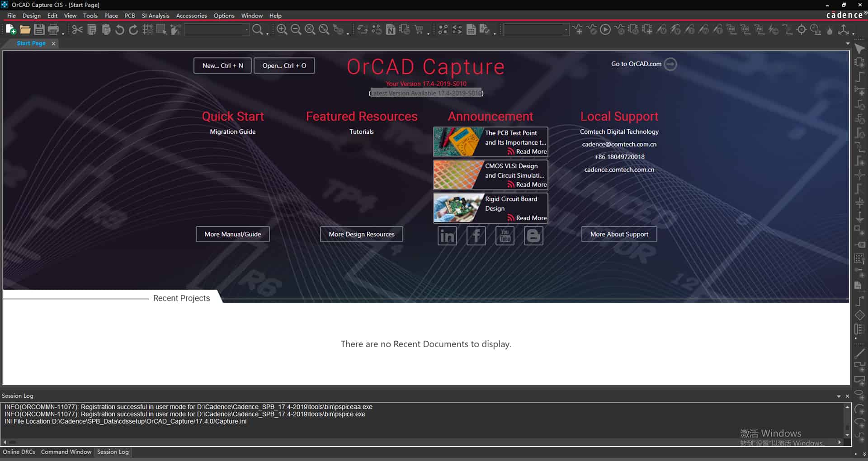868x461 pixels.
Task: Click the Place Line tool in right palette
Action: point(859,353)
